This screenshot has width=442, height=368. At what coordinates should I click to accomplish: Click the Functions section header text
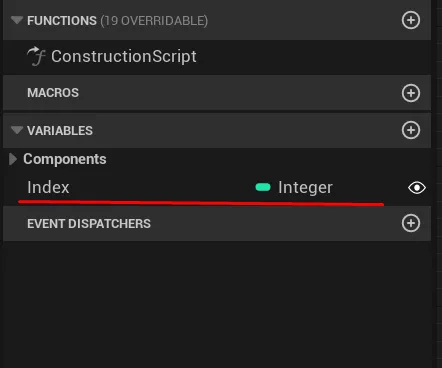click(62, 21)
